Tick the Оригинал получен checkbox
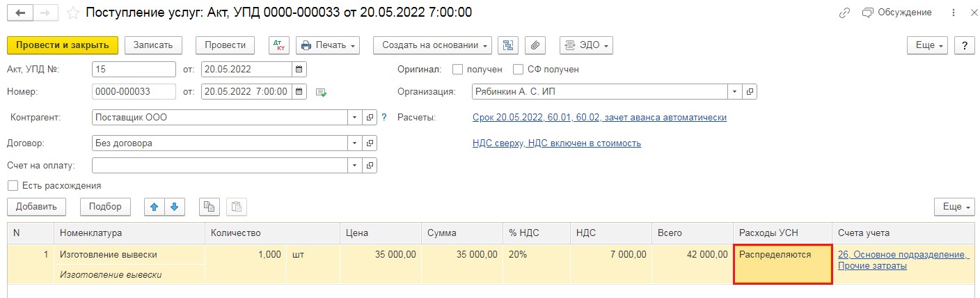Screen dimensions: 980x298 point(457,70)
